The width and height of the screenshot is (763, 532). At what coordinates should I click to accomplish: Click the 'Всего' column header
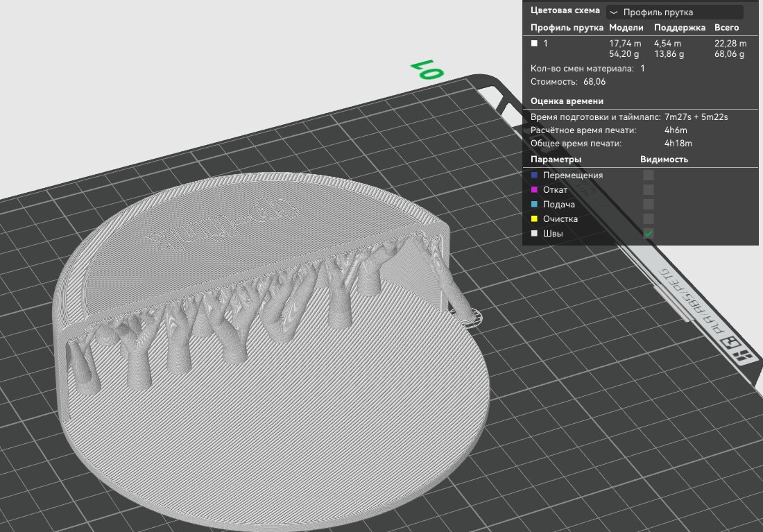click(726, 28)
